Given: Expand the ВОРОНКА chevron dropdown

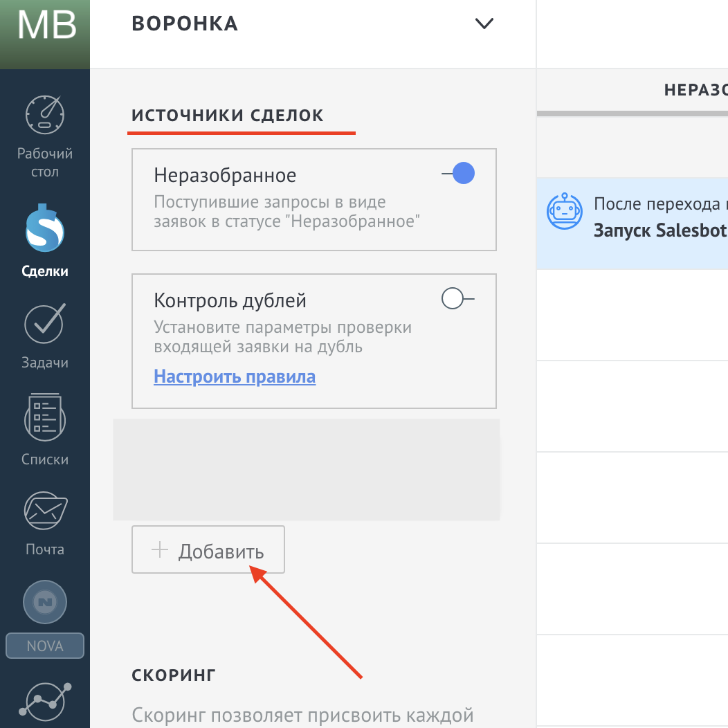Looking at the screenshot, I should [484, 24].
